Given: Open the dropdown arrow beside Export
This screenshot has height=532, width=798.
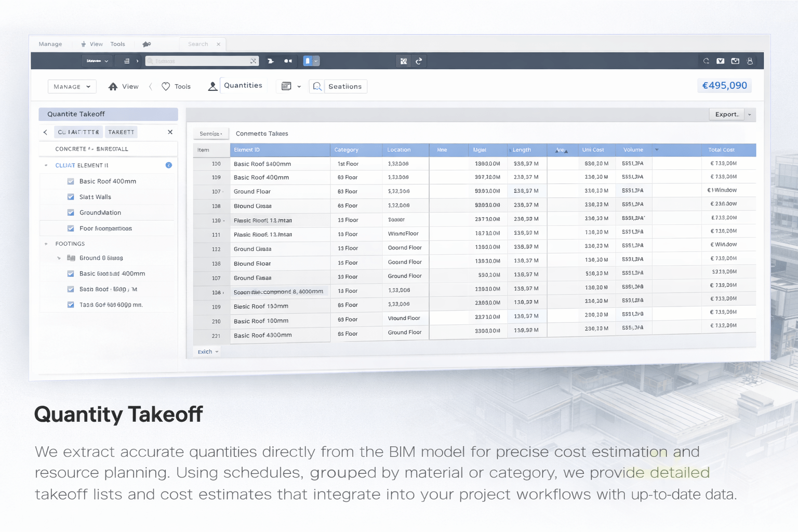Looking at the screenshot, I should tap(749, 115).
